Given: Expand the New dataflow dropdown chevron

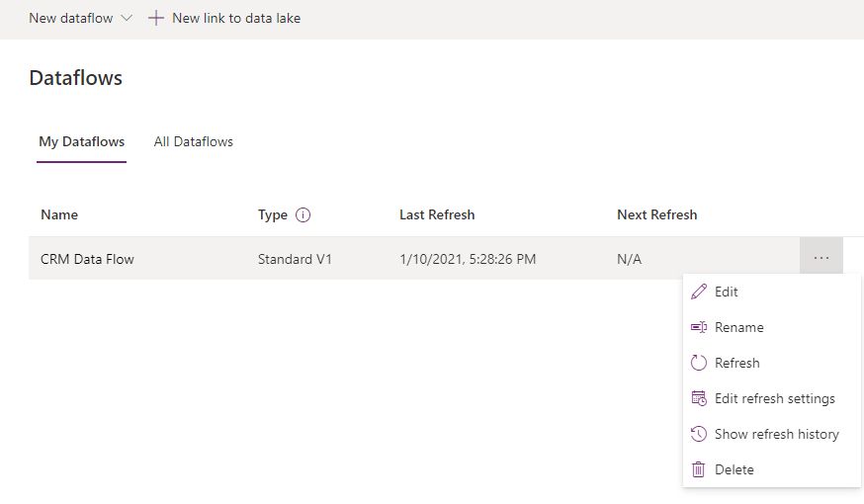Looking at the screenshot, I should point(126,18).
